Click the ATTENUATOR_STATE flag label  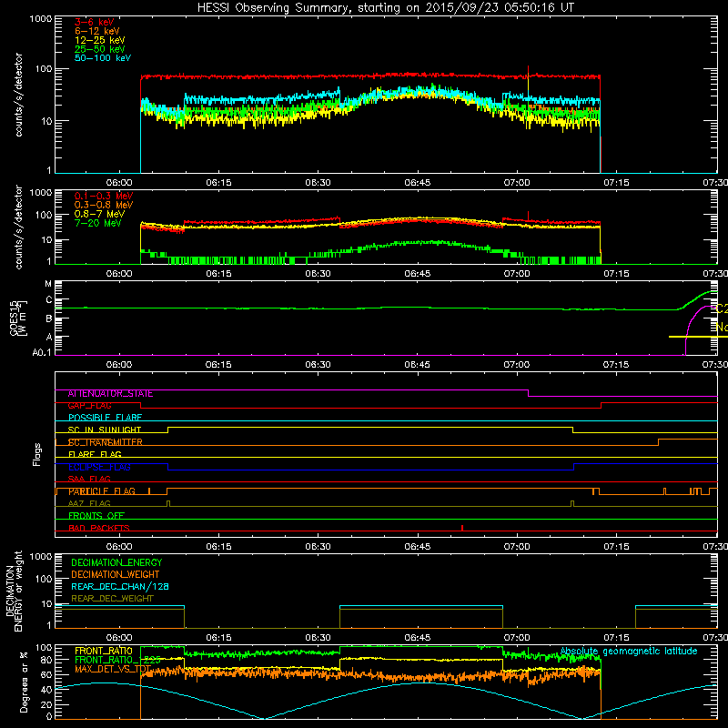pyautogui.click(x=110, y=394)
